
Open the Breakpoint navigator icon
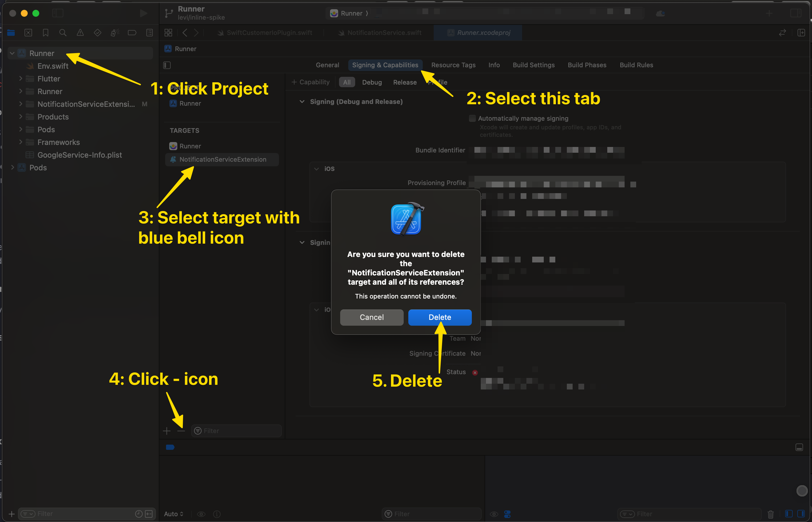[132, 33]
